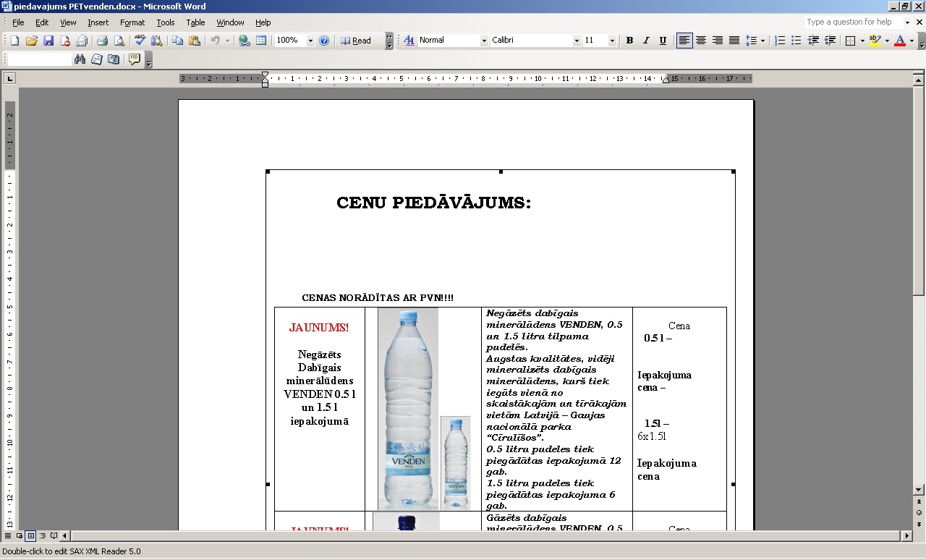Click the Select Browse Object button
926x560 pixels.
tap(919, 512)
